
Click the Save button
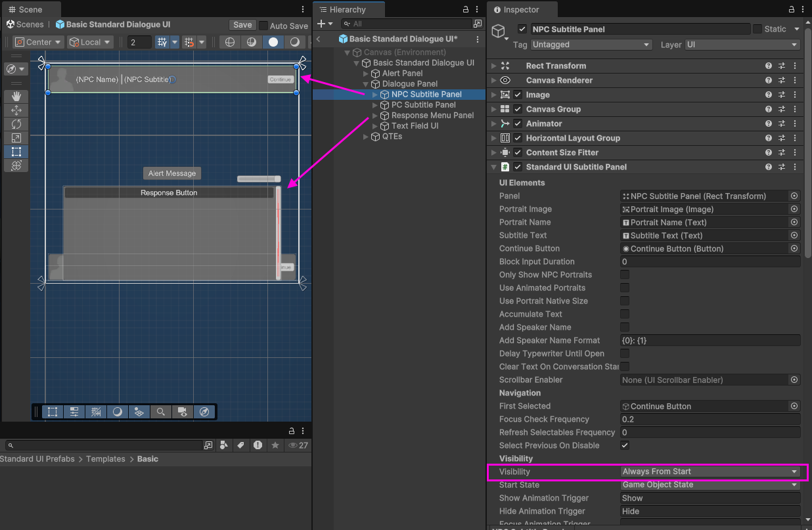[x=242, y=25]
